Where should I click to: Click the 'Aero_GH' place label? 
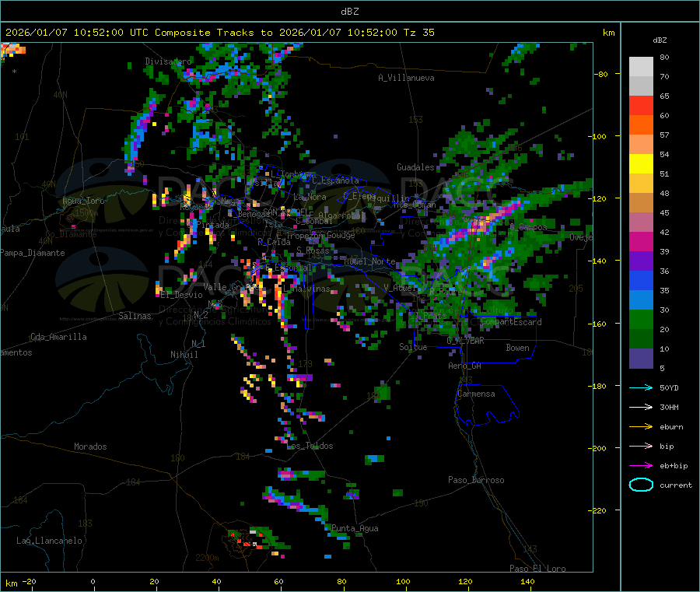(x=464, y=366)
